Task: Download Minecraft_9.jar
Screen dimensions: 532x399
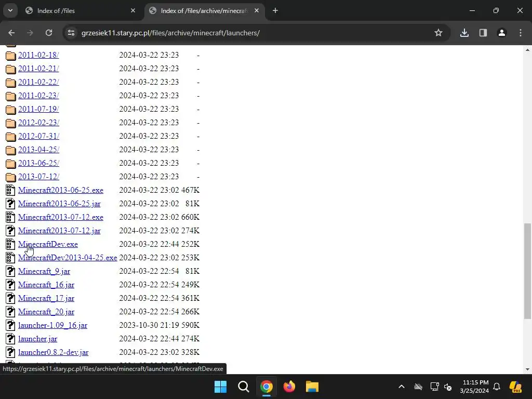Action: click(44, 271)
